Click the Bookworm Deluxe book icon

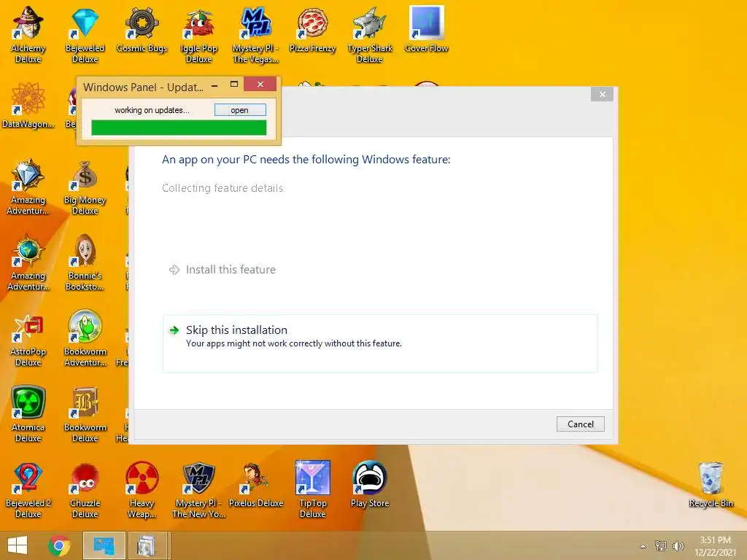point(85,414)
